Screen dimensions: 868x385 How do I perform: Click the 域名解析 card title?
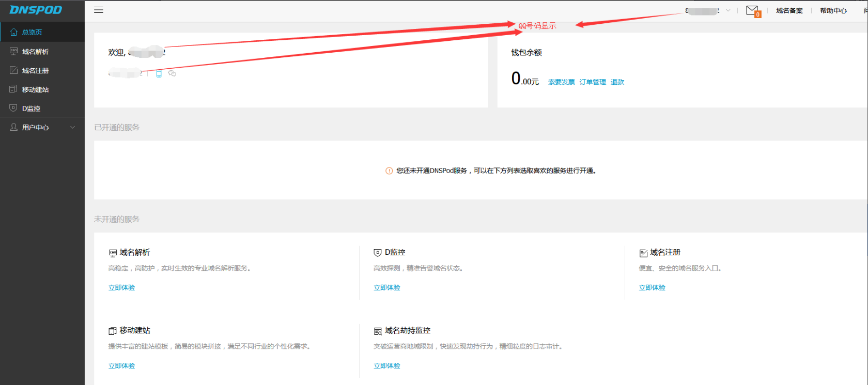click(x=135, y=252)
